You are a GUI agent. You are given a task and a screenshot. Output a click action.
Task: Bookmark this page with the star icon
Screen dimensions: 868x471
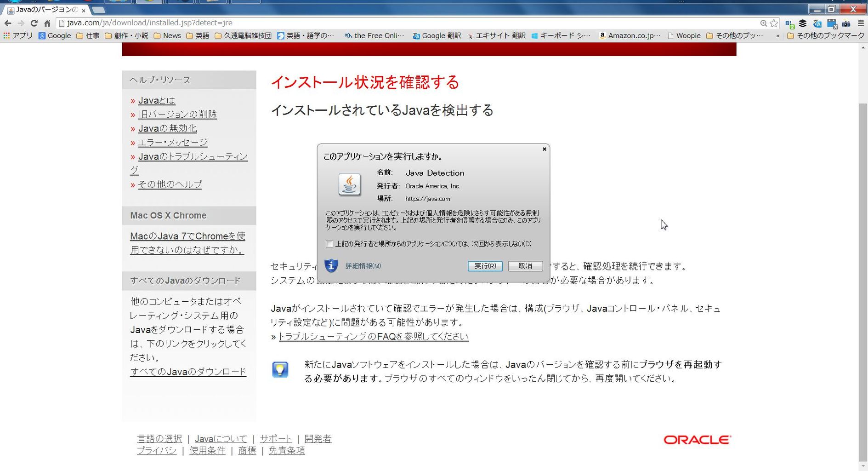pyautogui.click(x=774, y=23)
